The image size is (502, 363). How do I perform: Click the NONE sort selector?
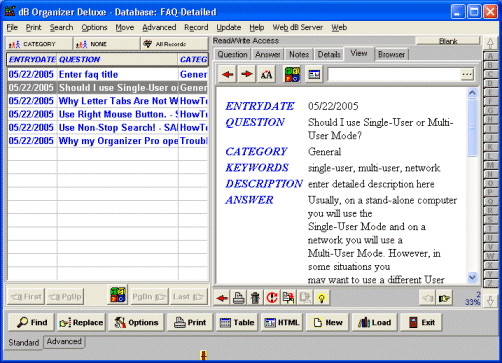click(107, 44)
